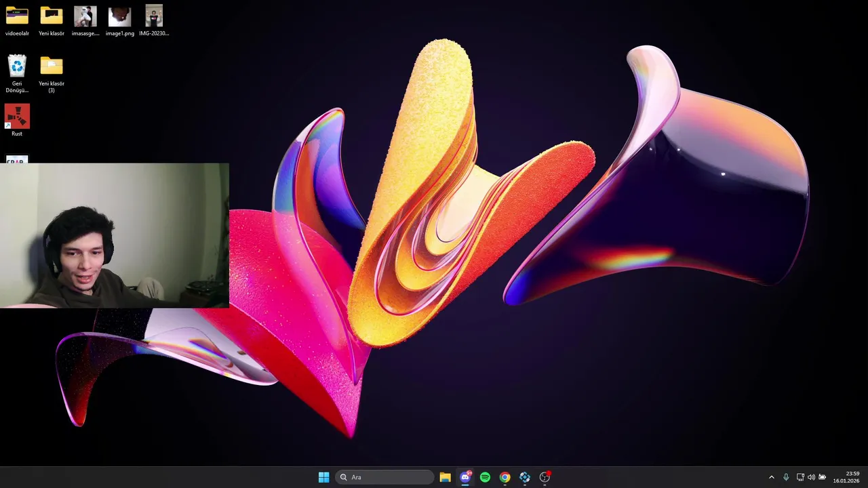Select the IMG-20230... photo file
This screenshot has width=868, height=488.
154,20
